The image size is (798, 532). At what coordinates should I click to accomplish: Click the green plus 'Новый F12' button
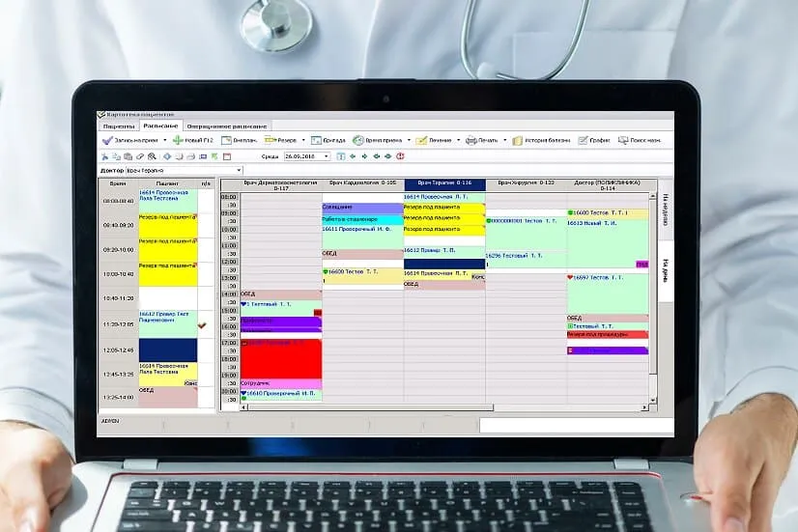click(x=191, y=140)
